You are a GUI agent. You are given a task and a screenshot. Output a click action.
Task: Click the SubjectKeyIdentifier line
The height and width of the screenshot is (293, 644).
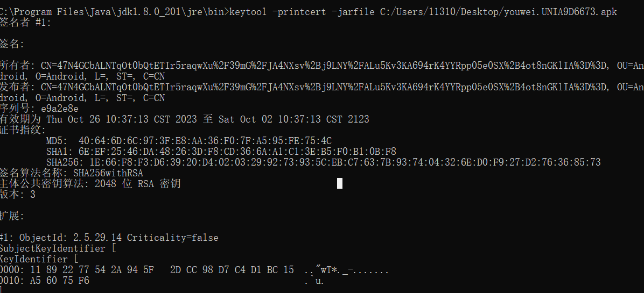[x=57, y=248]
